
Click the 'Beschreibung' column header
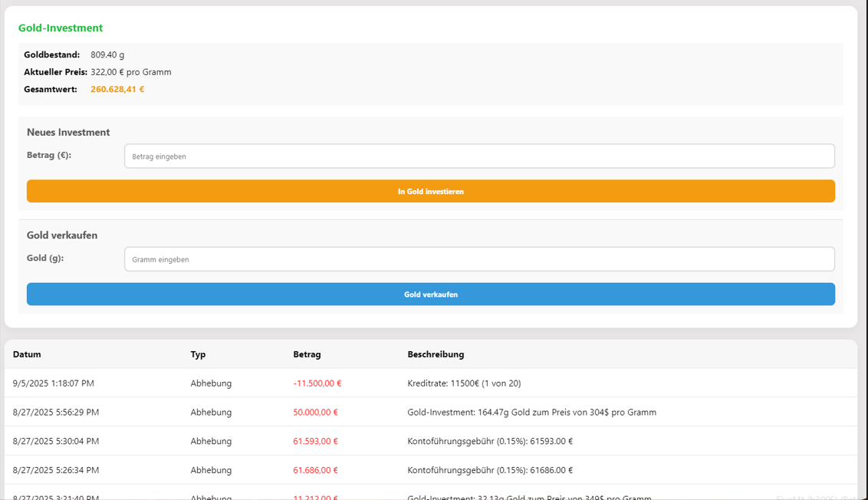click(x=436, y=354)
